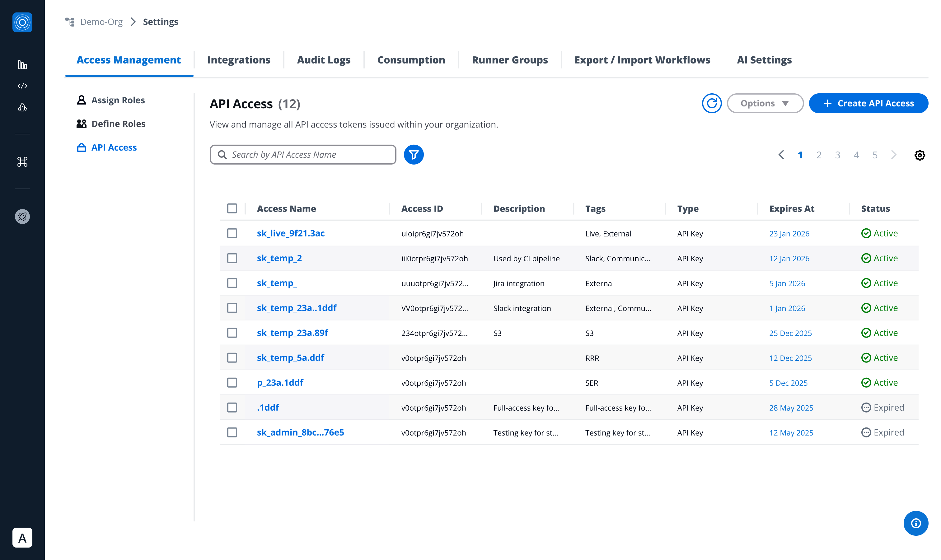This screenshot has width=941, height=560.
Task: Go to next page using right chevron
Action: tap(893, 155)
